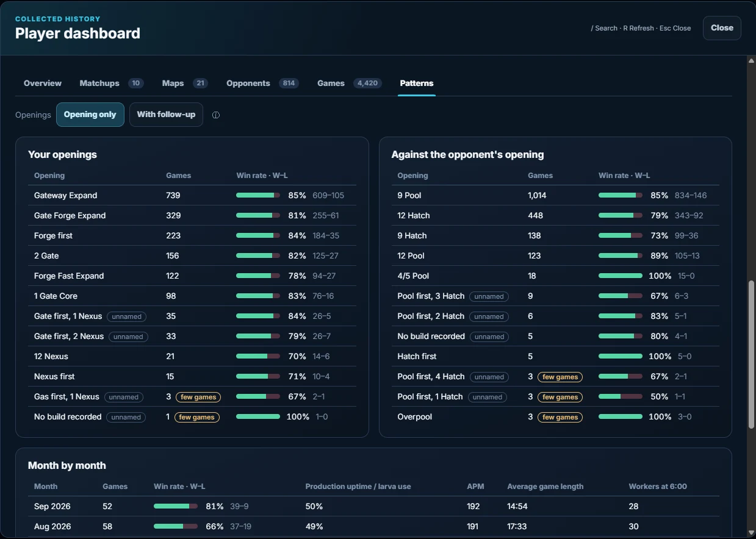
Task: Choose the Forge Fast Expand row
Action: click(x=192, y=276)
